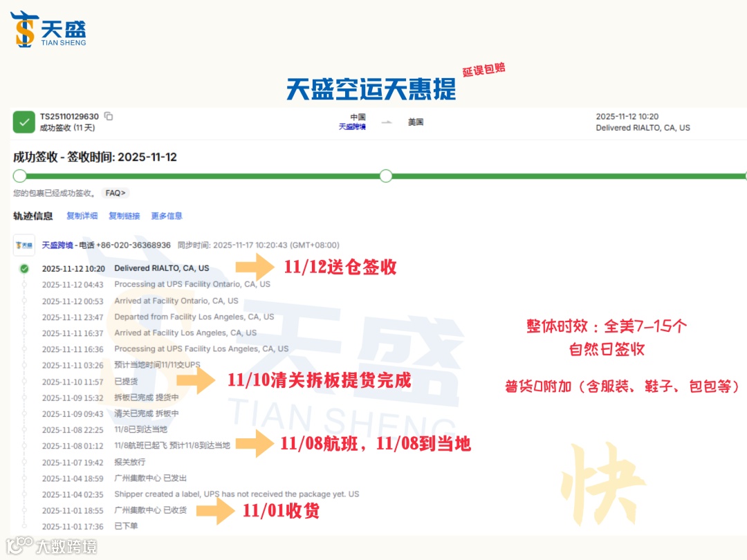The height and width of the screenshot is (560, 747).
Task: Click 'Delivered RIALTO, CA, US' header summary
Action: click(x=643, y=128)
